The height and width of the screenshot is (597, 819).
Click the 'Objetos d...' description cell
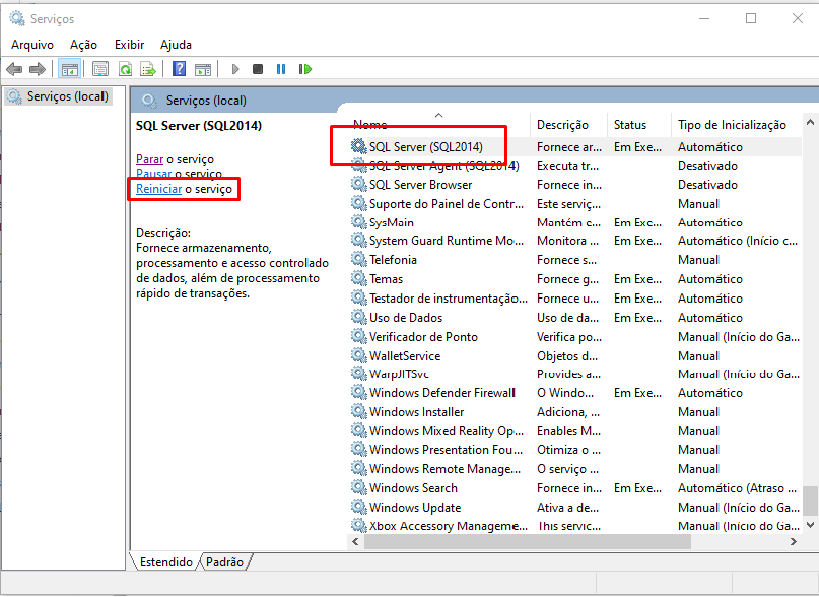coord(567,355)
